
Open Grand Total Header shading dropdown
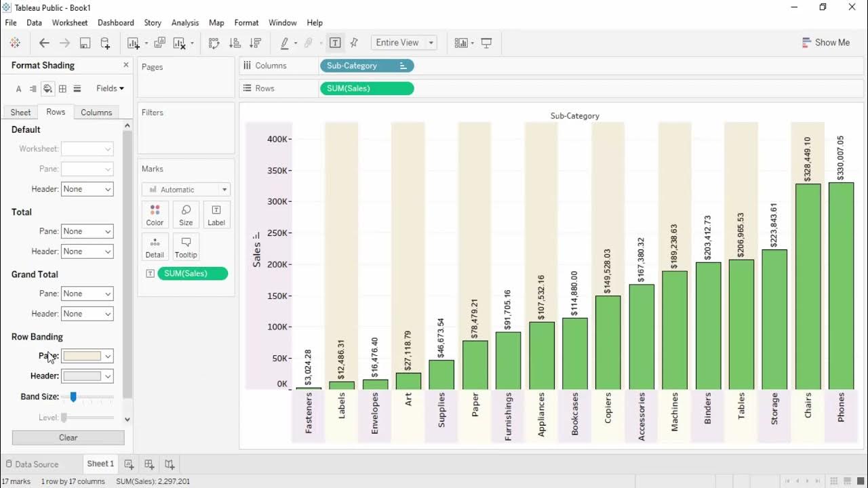tap(87, 314)
